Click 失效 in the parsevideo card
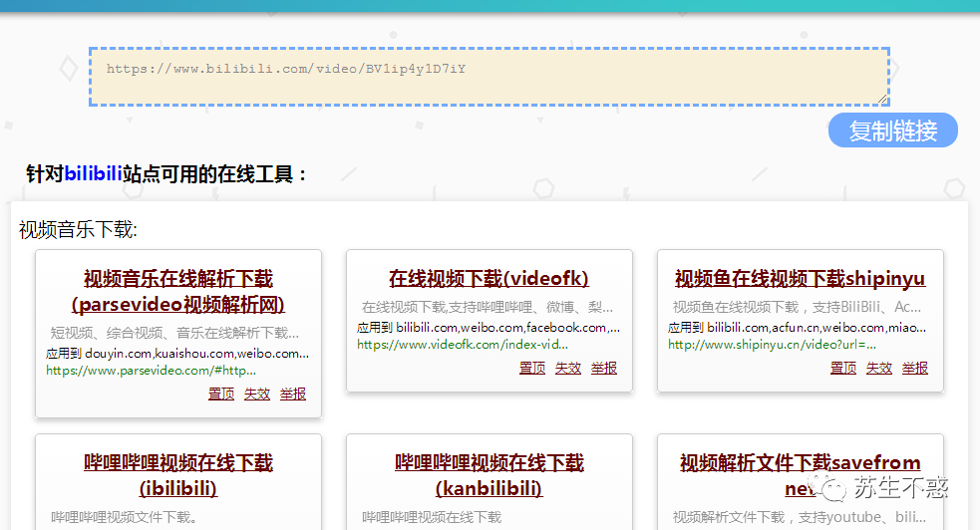This screenshot has width=980, height=530. 257,394
